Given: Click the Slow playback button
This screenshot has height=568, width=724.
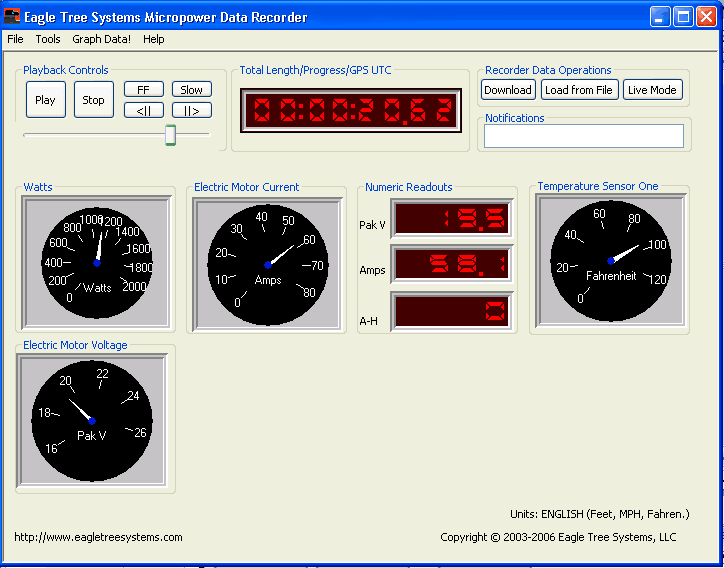Looking at the screenshot, I should [x=191, y=90].
